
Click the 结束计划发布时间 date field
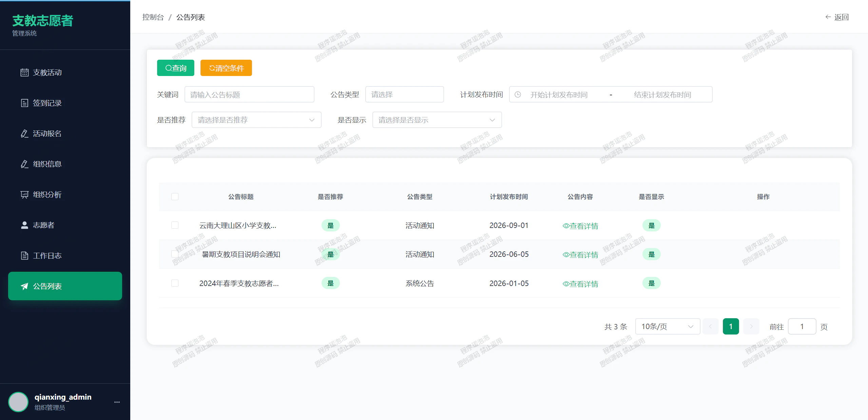pyautogui.click(x=662, y=95)
